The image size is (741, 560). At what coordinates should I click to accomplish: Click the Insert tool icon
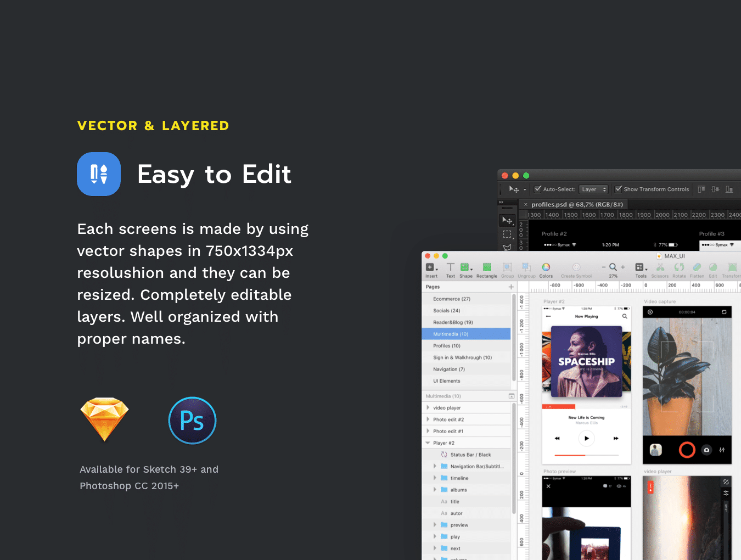[x=431, y=267]
